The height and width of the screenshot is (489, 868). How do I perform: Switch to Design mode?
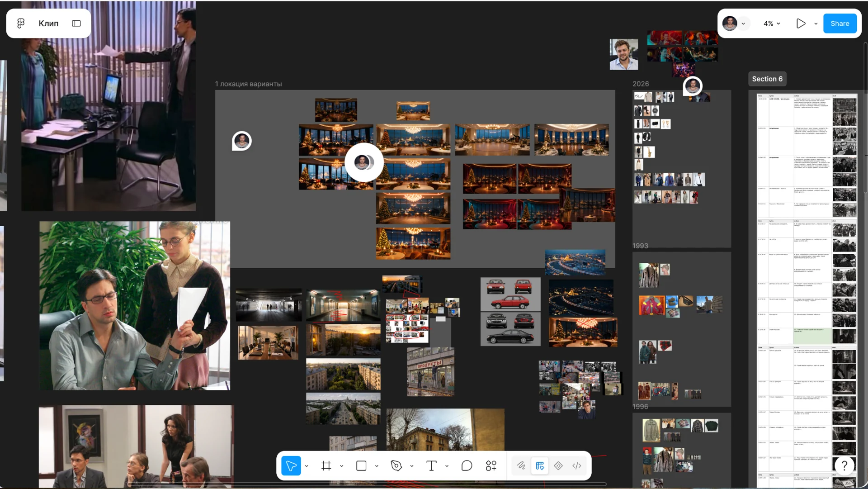tap(540, 465)
